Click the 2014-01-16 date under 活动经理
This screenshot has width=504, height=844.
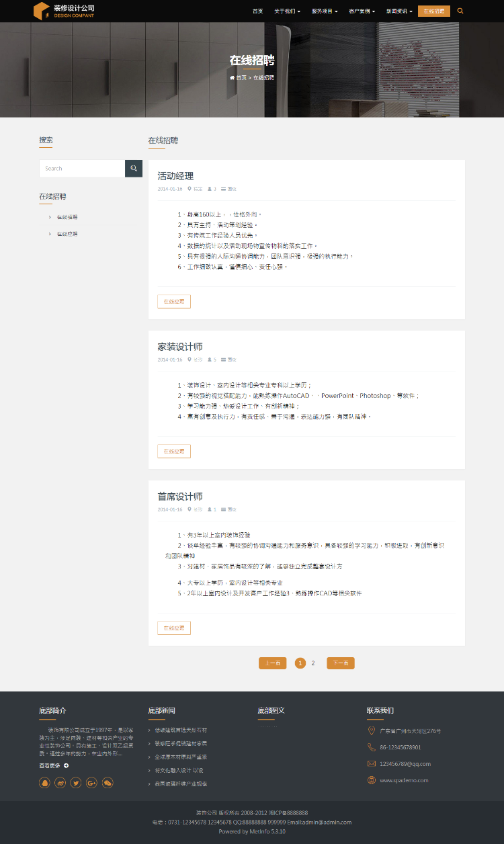click(170, 189)
